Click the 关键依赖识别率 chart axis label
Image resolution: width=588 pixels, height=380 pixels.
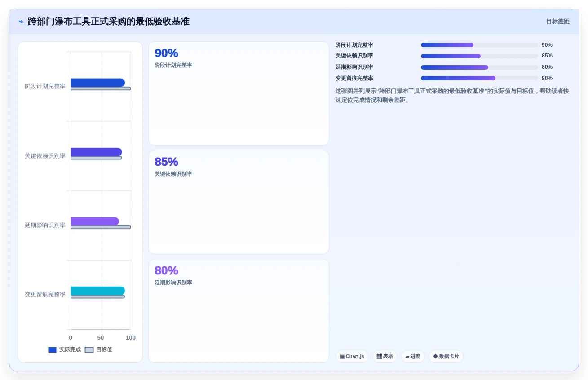tap(45, 156)
